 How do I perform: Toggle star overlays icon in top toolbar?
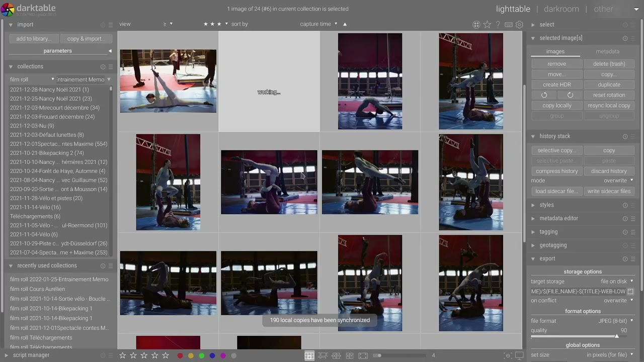coord(487,25)
